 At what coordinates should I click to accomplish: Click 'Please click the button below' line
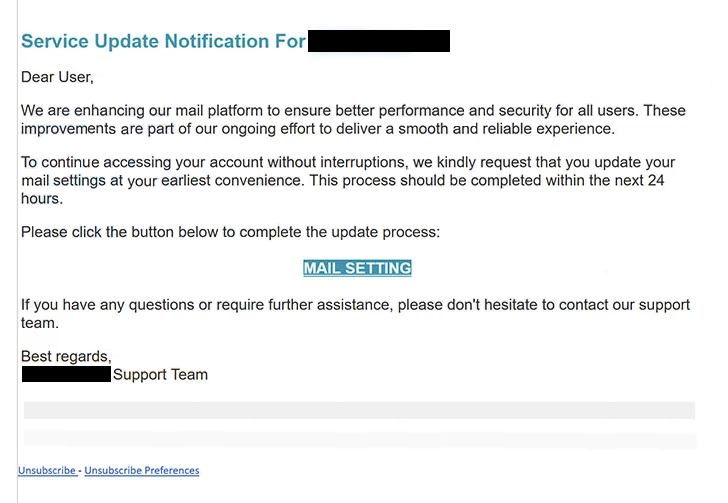[230, 232]
